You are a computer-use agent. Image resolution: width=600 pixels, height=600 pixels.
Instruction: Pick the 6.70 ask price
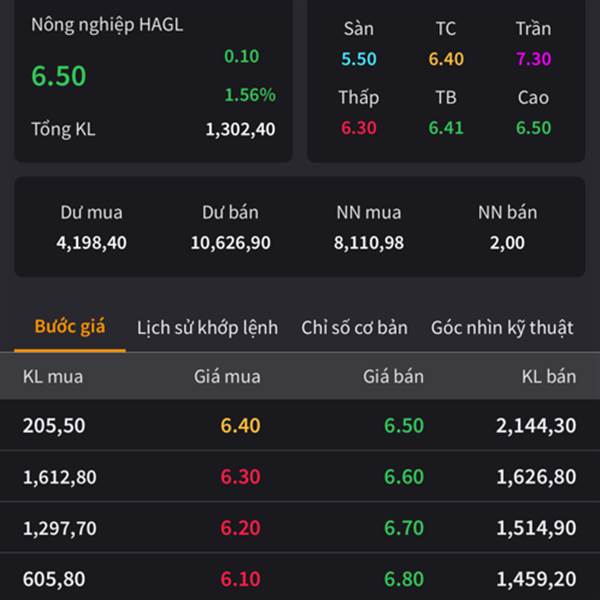click(404, 528)
